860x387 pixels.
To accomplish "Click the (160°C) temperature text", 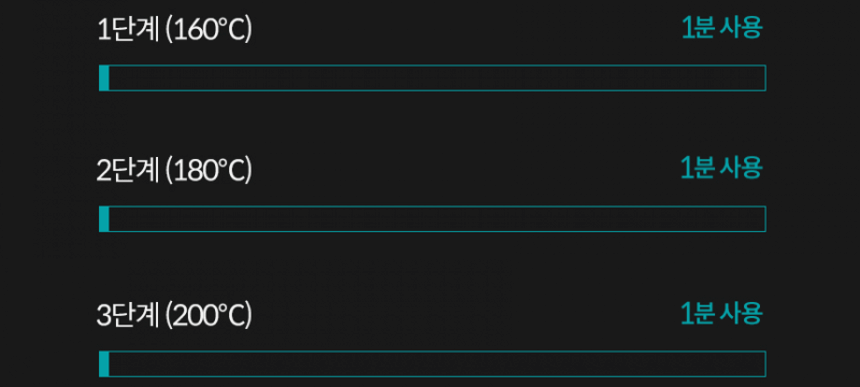I will pos(208,30).
